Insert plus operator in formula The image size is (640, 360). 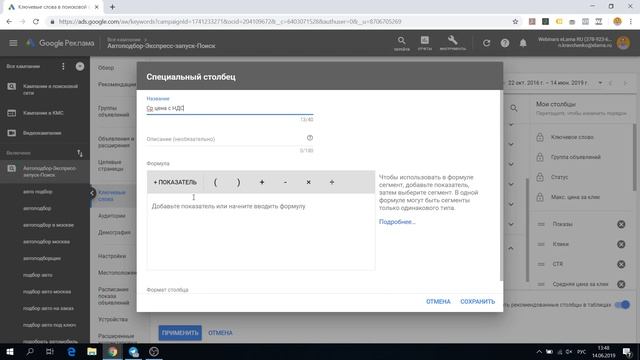point(262,182)
